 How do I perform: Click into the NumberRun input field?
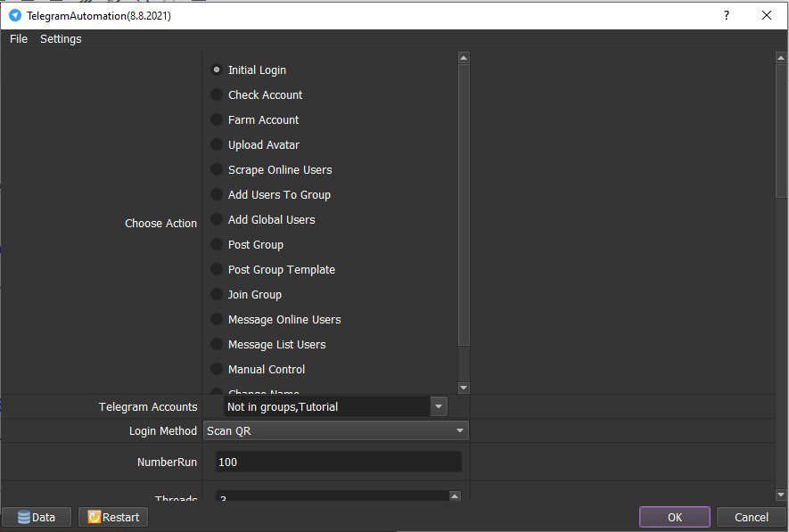coord(338,462)
